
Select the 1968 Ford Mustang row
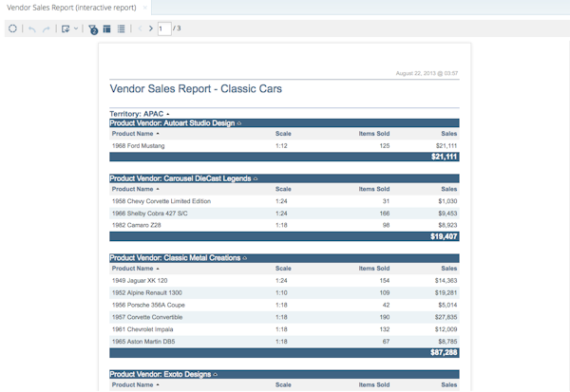click(284, 145)
